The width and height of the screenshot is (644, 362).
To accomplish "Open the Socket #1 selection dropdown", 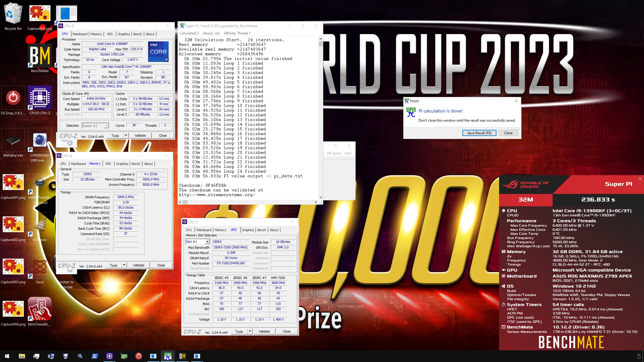I will click(x=95, y=126).
